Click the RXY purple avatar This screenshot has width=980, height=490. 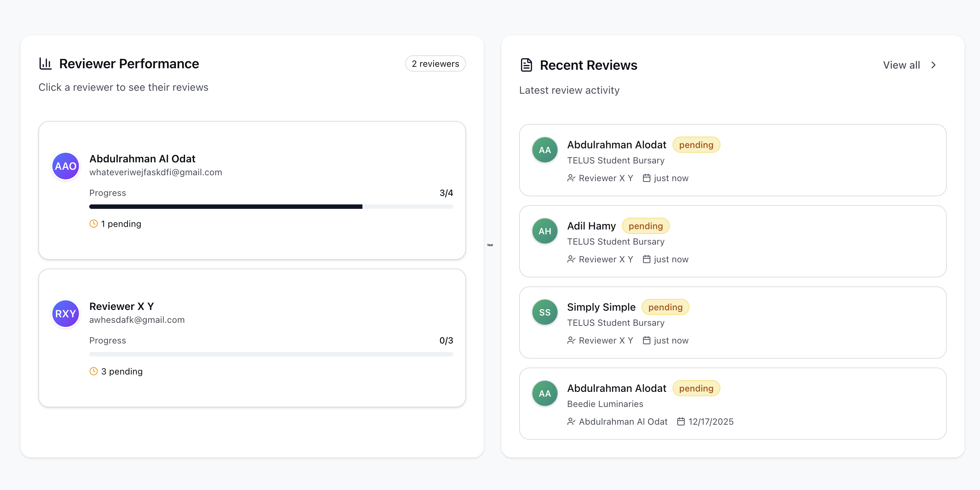click(x=65, y=313)
